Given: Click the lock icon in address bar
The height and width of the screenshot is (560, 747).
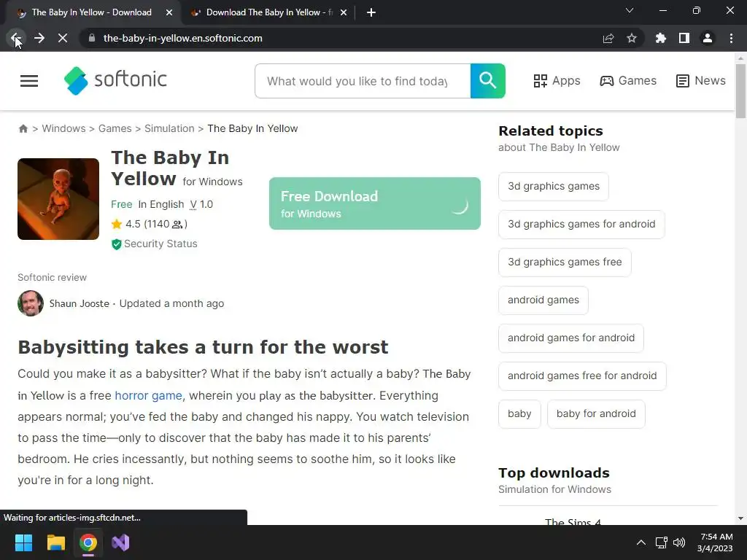Looking at the screenshot, I should click(92, 38).
